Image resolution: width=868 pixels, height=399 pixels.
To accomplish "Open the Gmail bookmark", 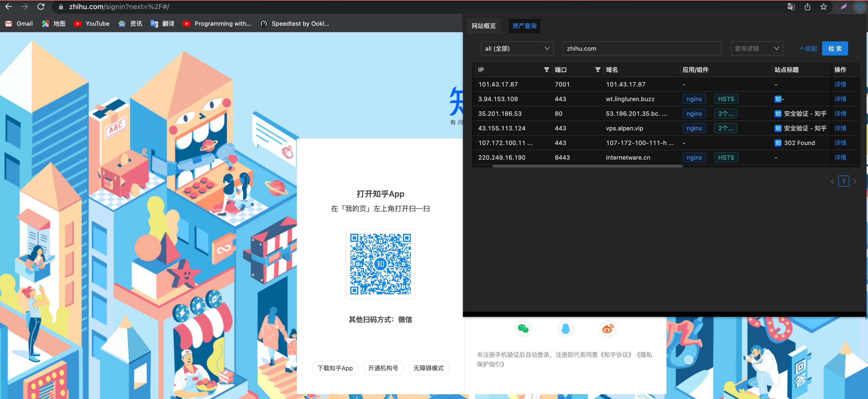I will tap(19, 24).
